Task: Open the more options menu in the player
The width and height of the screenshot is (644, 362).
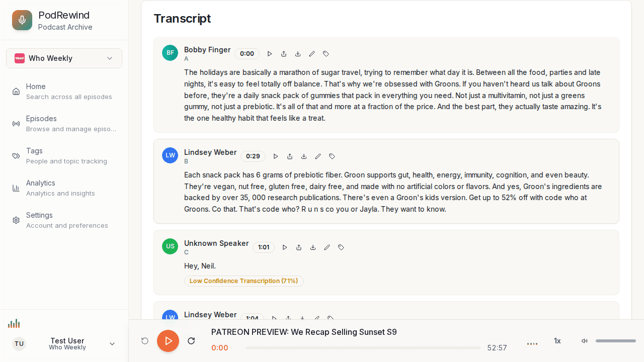Action: pos(532,344)
